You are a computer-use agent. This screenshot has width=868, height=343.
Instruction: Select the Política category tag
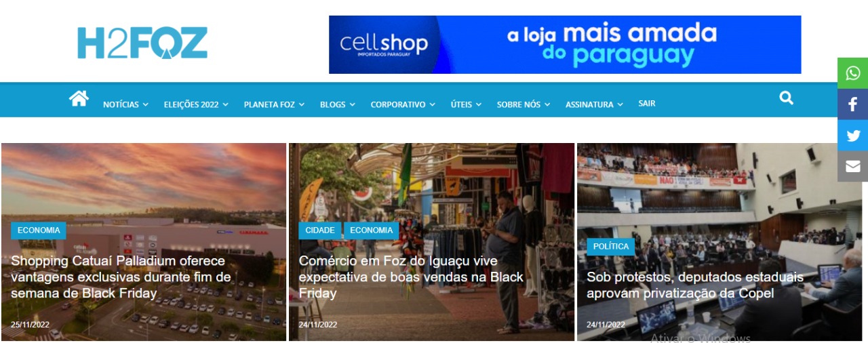click(x=611, y=246)
